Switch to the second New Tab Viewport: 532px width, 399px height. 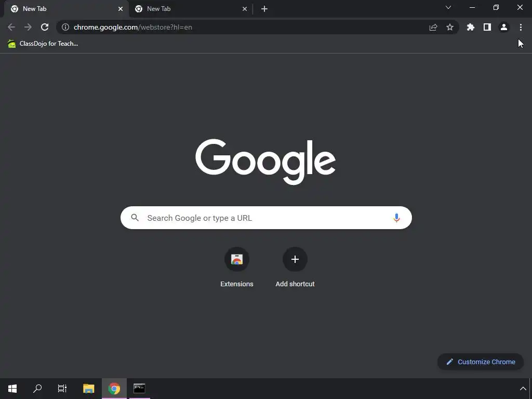coord(190,9)
